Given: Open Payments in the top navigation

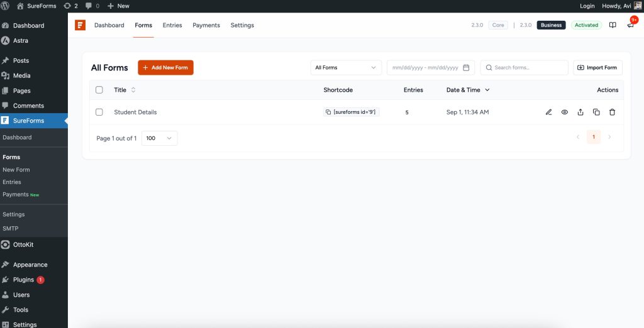Looking at the screenshot, I should (x=206, y=25).
